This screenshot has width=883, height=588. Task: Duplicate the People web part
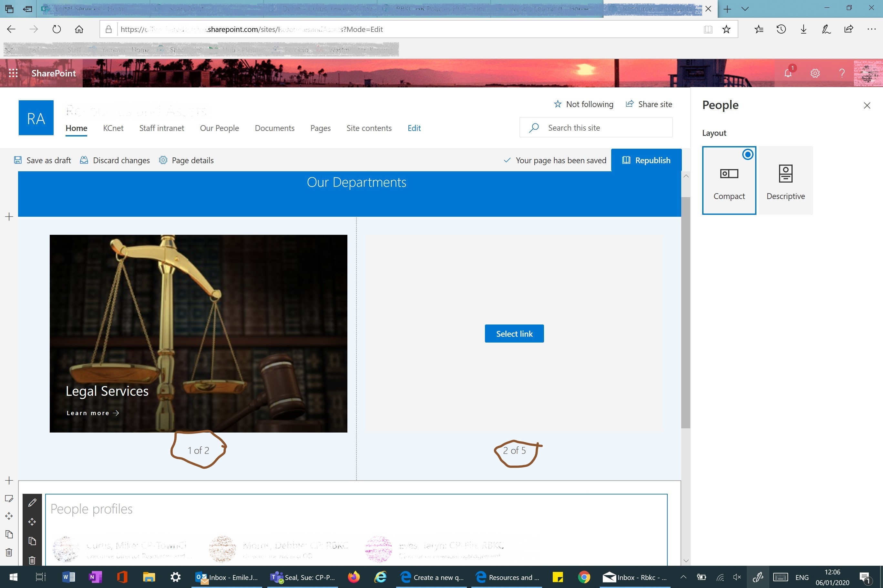[32, 541]
